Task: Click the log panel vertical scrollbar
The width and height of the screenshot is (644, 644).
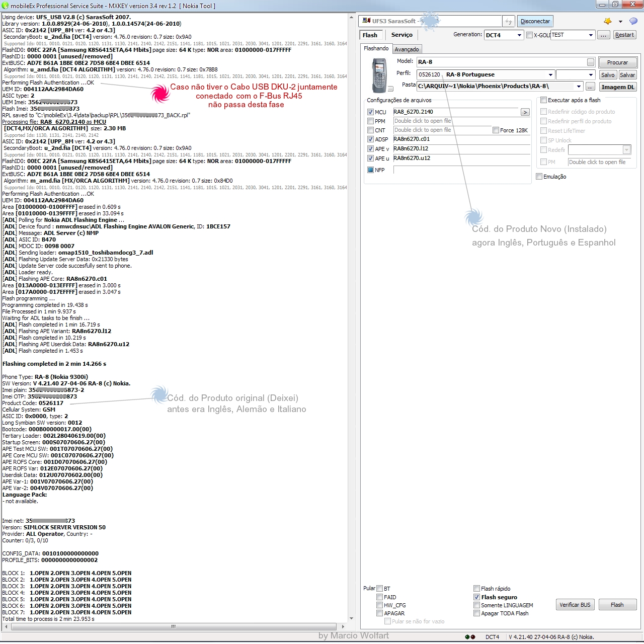Action: [351, 317]
